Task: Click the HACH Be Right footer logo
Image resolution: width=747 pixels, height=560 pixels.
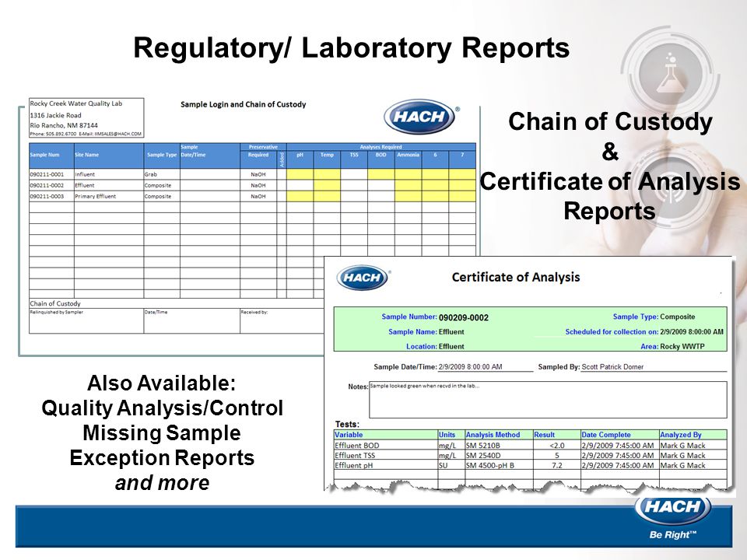Action: point(672,516)
